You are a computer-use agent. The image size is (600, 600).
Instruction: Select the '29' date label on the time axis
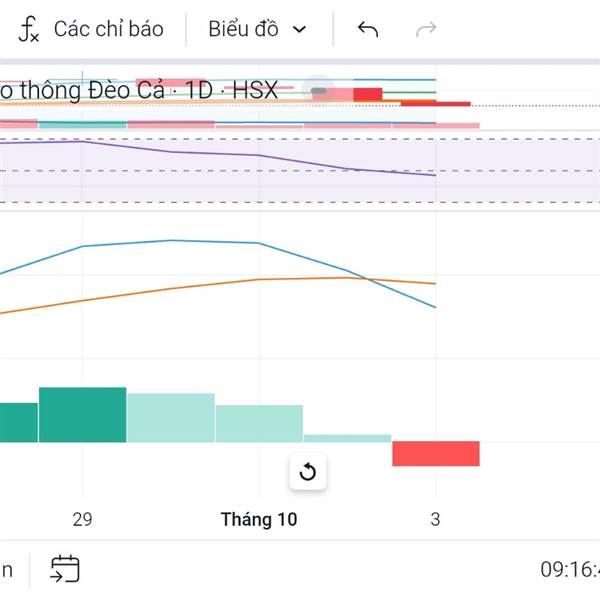(82, 520)
